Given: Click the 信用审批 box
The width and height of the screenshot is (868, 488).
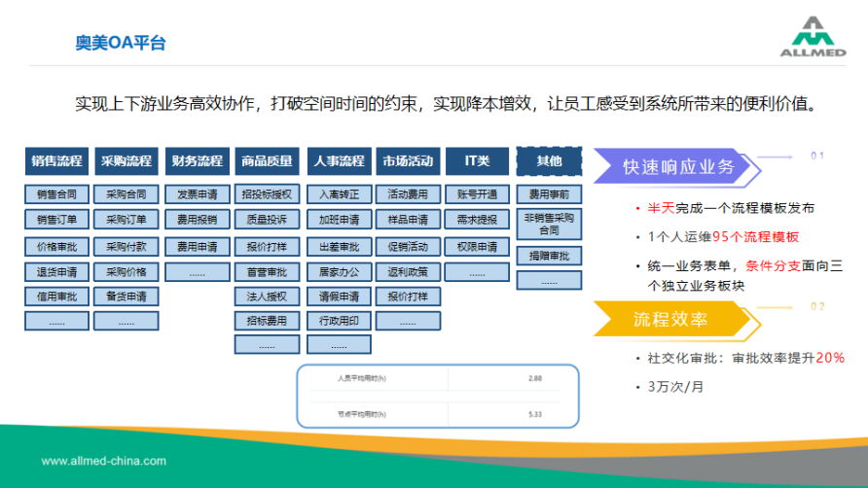Looking at the screenshot, I should point(57,296).
